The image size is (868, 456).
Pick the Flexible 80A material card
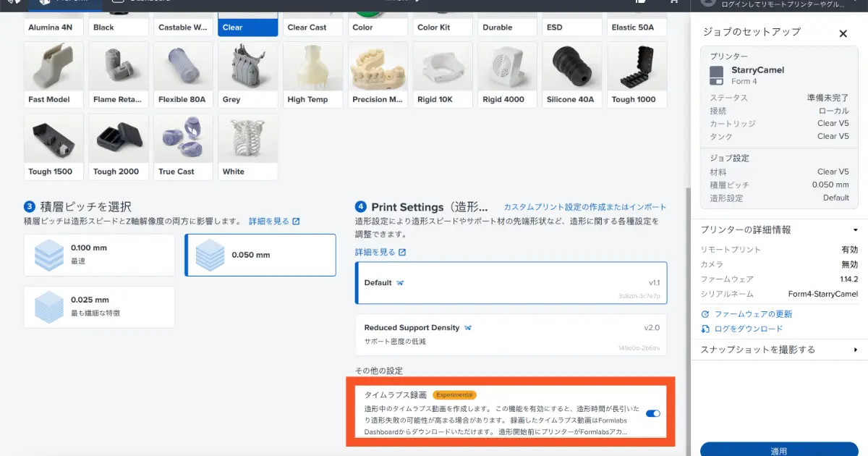point(183,75)
